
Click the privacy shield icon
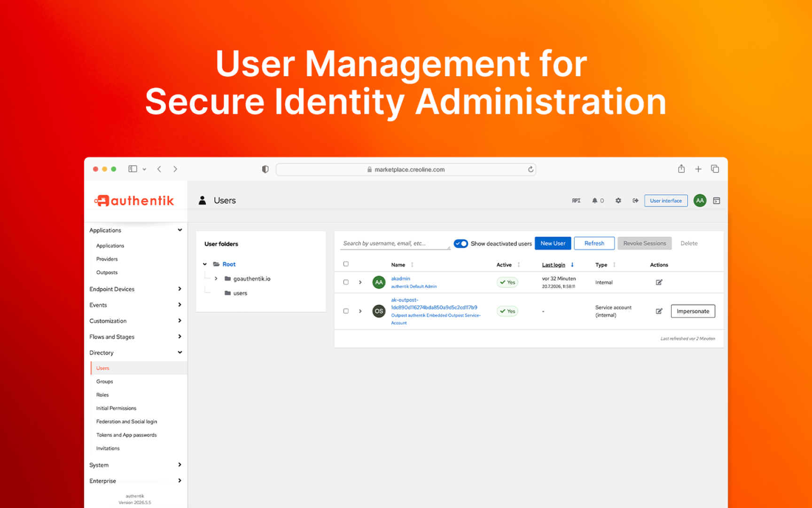pyautogui.click(x=265, y=169)
